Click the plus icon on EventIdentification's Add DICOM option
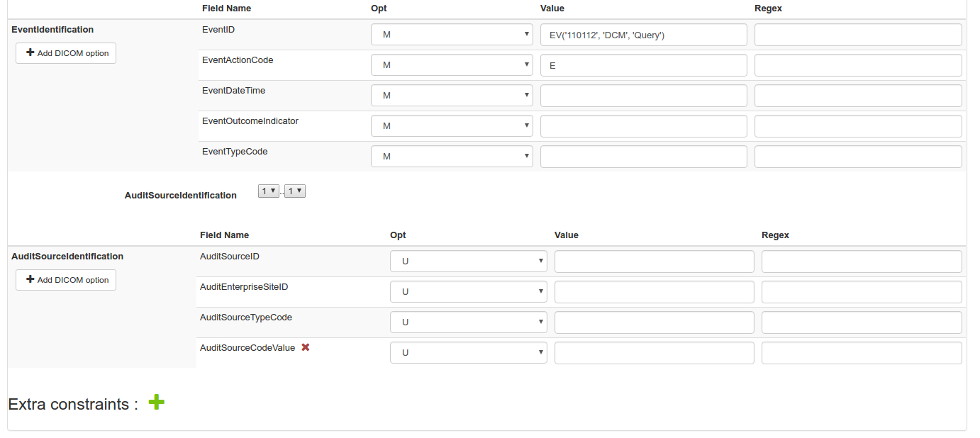 tap(29, 52)
